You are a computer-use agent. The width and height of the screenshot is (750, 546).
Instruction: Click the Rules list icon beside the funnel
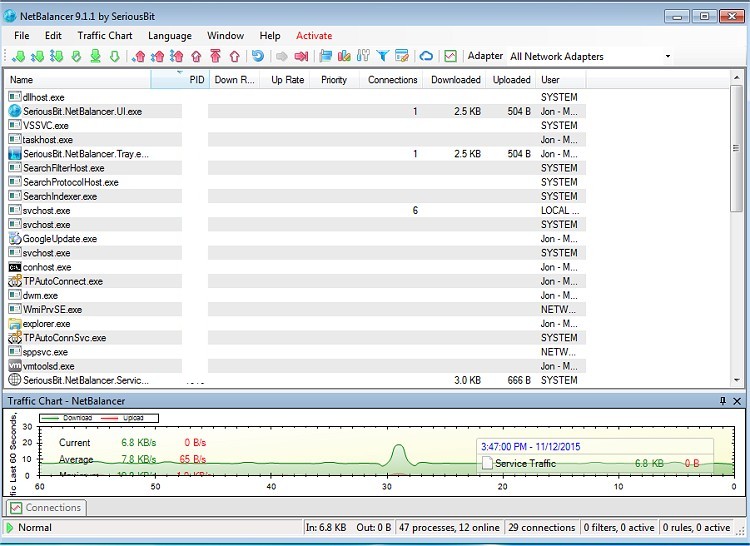401,57
